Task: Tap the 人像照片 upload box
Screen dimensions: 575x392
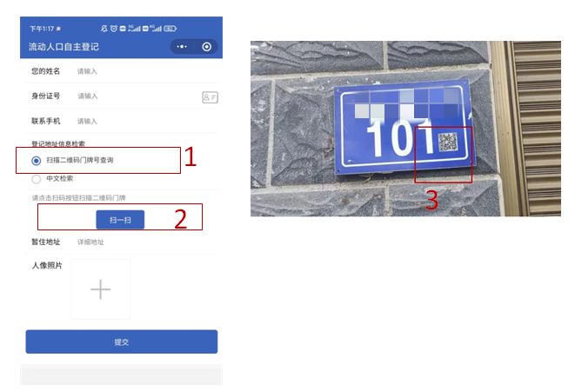Action: [x=101, y=289]
